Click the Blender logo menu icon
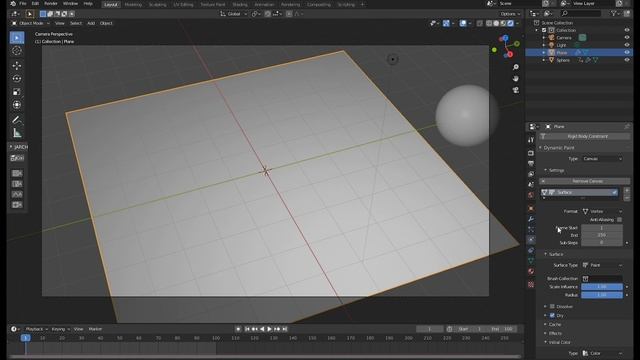Screen dimensions: 640x360 (13, 4)
